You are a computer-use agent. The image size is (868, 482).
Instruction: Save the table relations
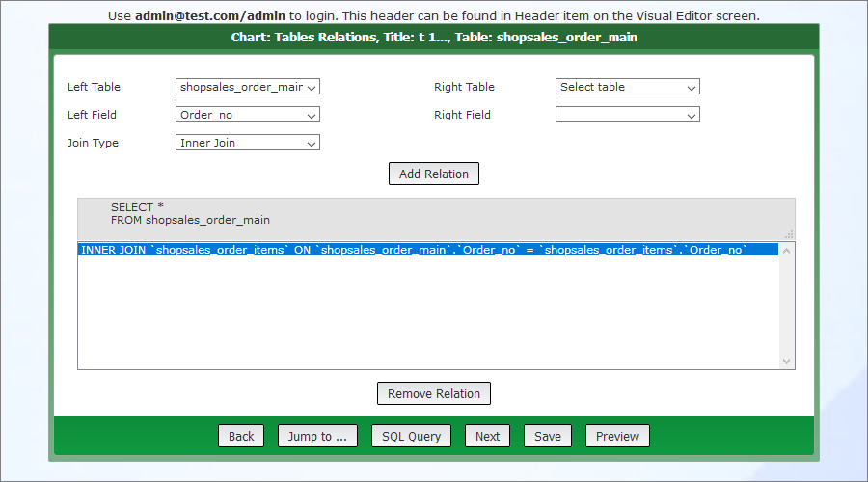tap(547, 436)
